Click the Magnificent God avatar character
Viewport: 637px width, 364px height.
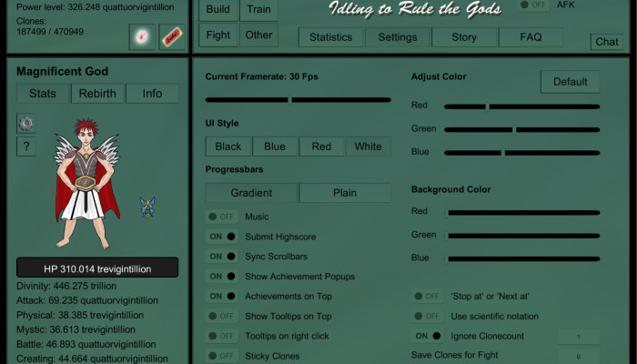pos(86,184)
